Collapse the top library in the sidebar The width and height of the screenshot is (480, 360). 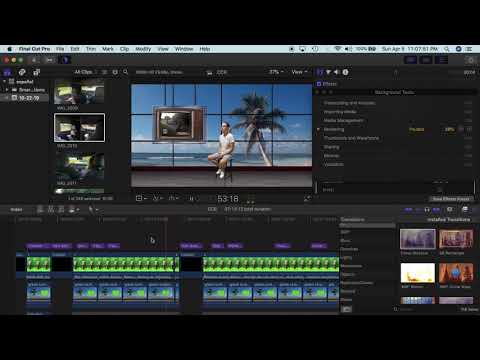pos(4,81)
